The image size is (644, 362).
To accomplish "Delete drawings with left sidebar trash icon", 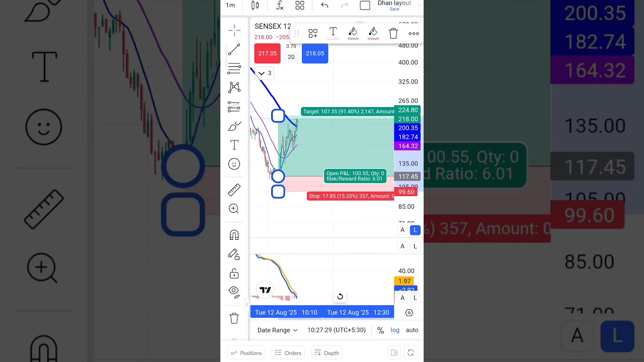I will [234, 318].
